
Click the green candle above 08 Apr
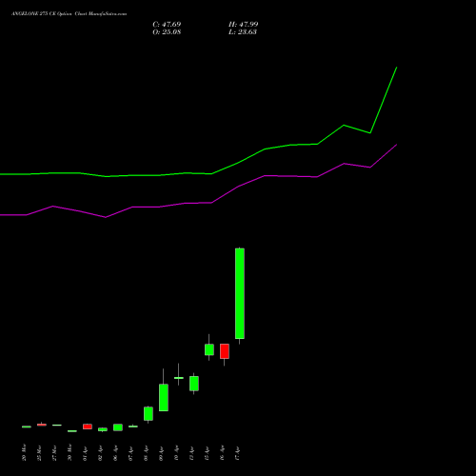(149, 414)
